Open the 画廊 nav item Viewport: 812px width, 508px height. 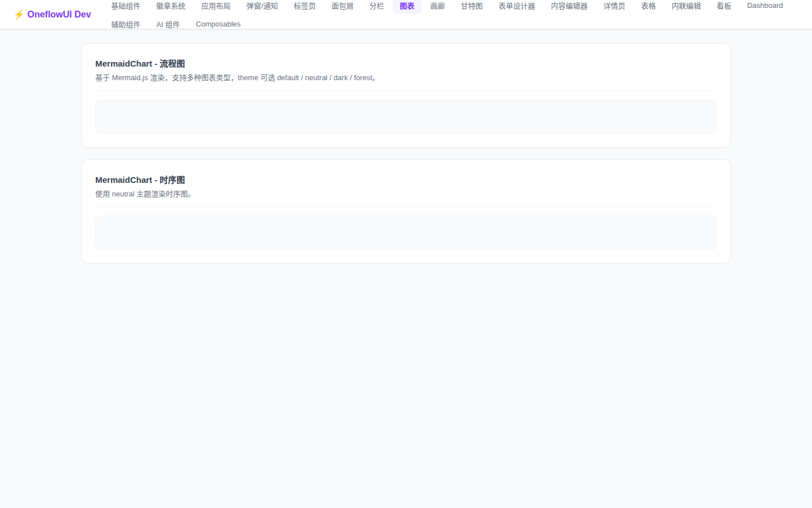(x=438, y=6)
